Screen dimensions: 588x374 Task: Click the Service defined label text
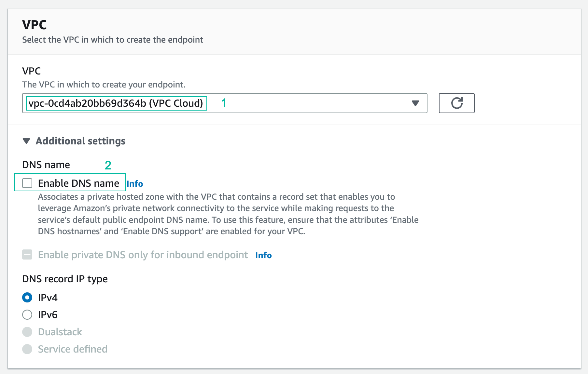(x=73, y=349)
